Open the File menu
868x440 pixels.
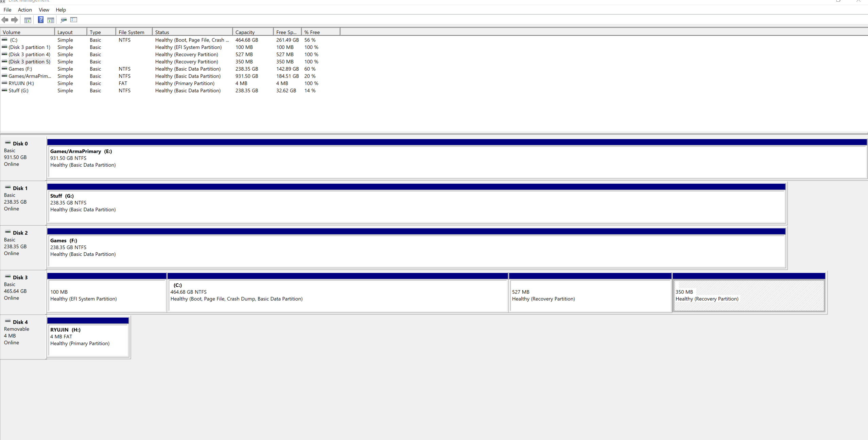[x=7, y=10]
